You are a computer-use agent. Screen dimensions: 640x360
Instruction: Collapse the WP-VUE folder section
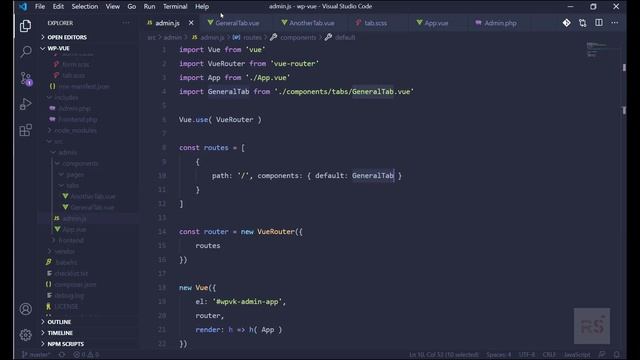click(58, 48)
